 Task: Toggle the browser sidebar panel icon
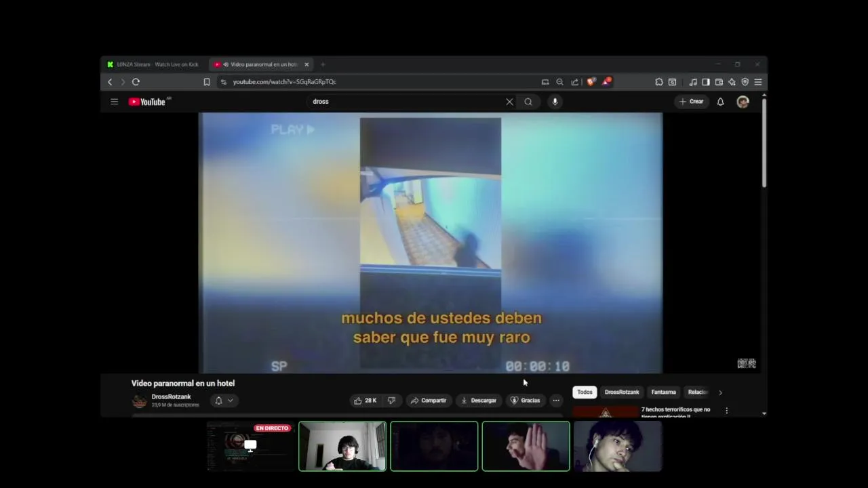point(706,82)
